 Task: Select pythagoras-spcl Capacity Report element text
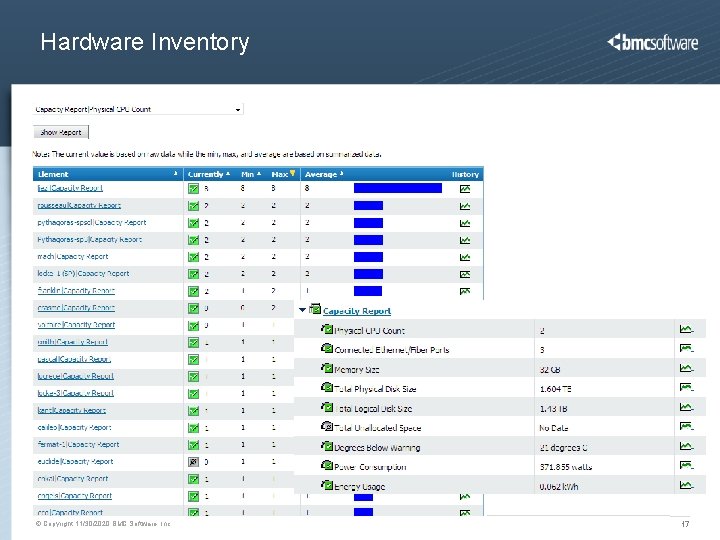pyautogui.click(x=92, y=222)
